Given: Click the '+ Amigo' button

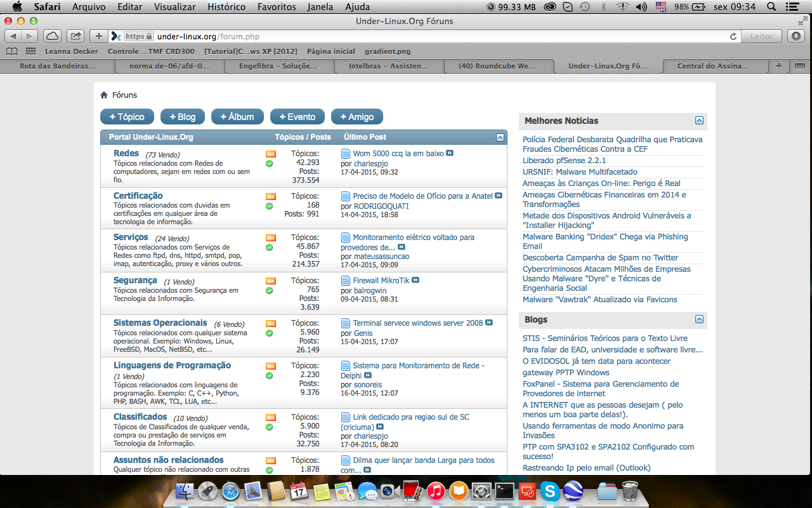Looking at the screenshot, I should tap(357, 117).
